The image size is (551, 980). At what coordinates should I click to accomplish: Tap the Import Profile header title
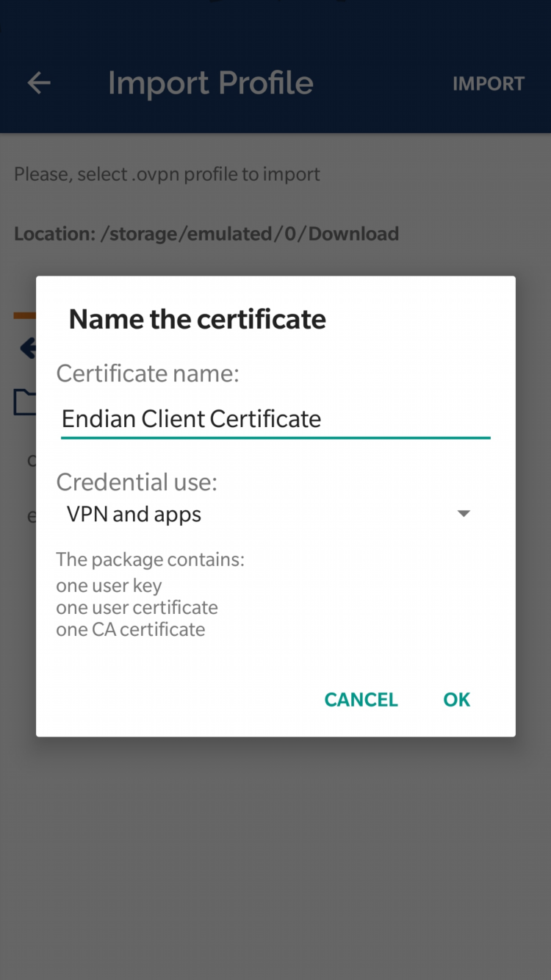pyautogui.click(x=211, y=83)
